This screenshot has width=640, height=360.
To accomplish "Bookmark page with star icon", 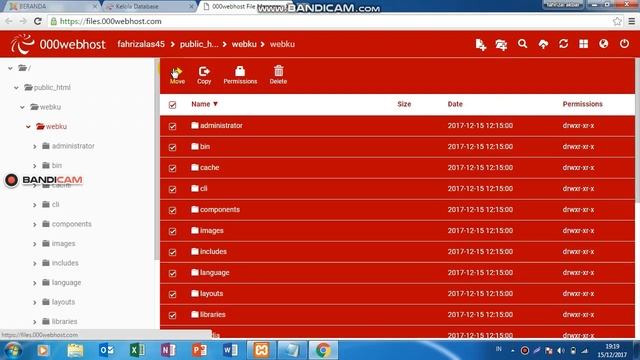I will [617, 21].
